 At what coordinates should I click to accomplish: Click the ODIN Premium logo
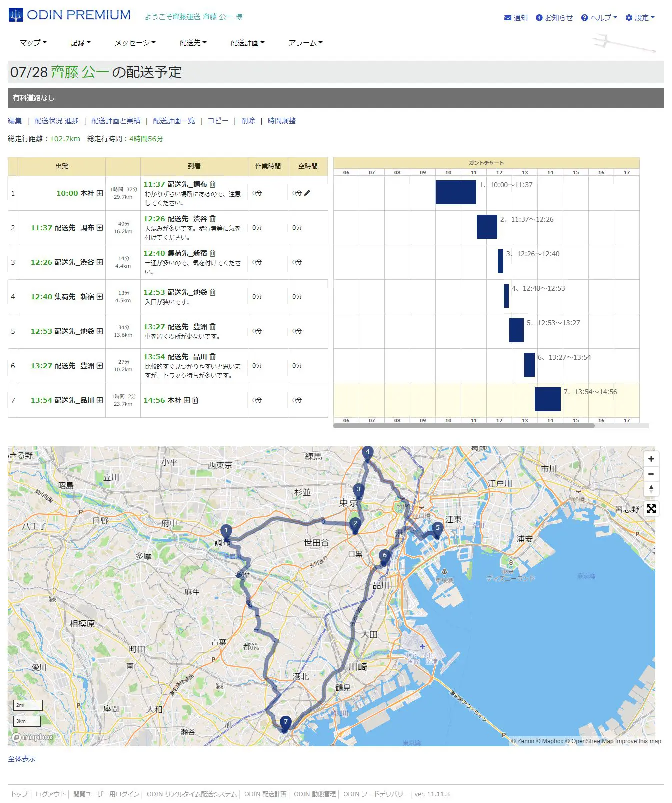point(70,15)
